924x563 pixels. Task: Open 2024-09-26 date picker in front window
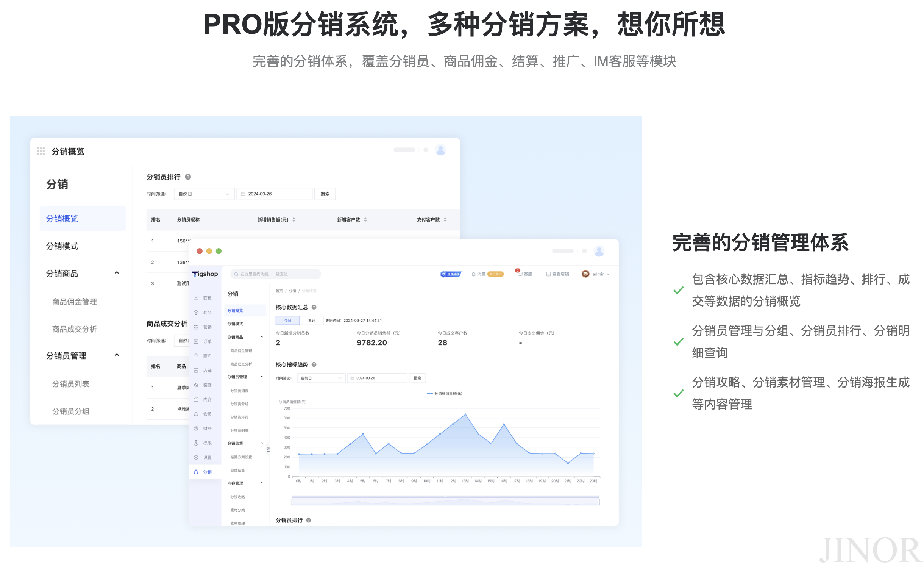pyautogui.click(x=377, y=378)
